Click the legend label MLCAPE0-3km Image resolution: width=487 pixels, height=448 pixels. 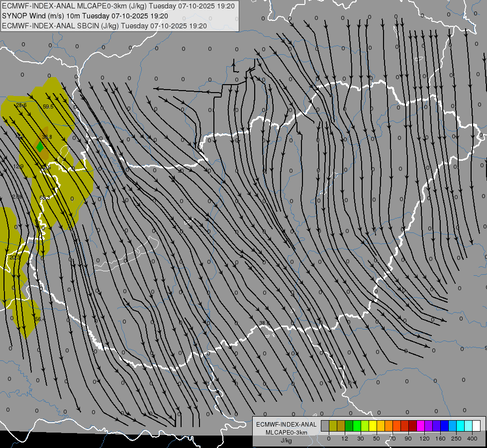click(x=287, y=433)
